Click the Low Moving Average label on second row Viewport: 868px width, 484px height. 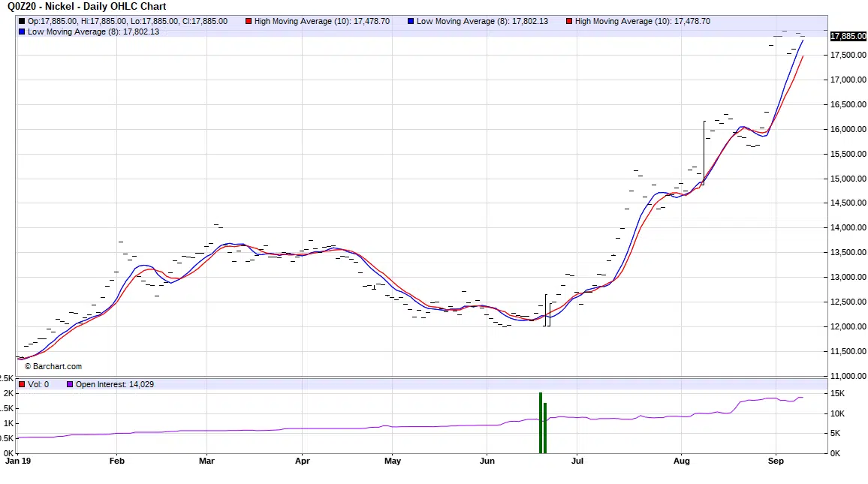point(93,32)
